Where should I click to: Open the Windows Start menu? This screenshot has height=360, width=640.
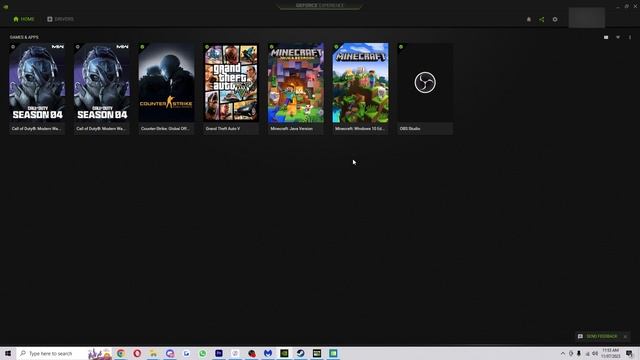click(8, 353)
